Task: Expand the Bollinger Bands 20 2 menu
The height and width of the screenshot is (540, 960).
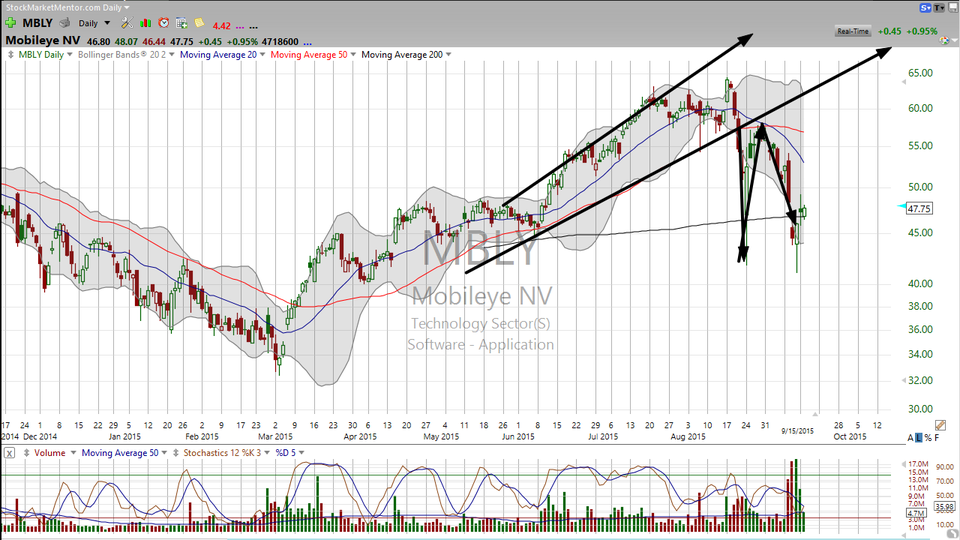Action: 171,54
